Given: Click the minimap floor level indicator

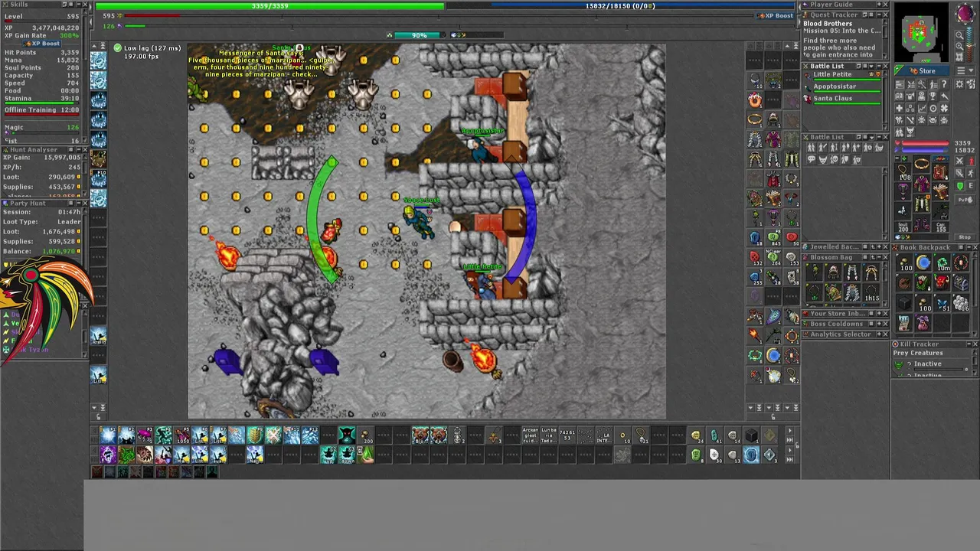Looking at the screenshot, I should pos(969,44).
